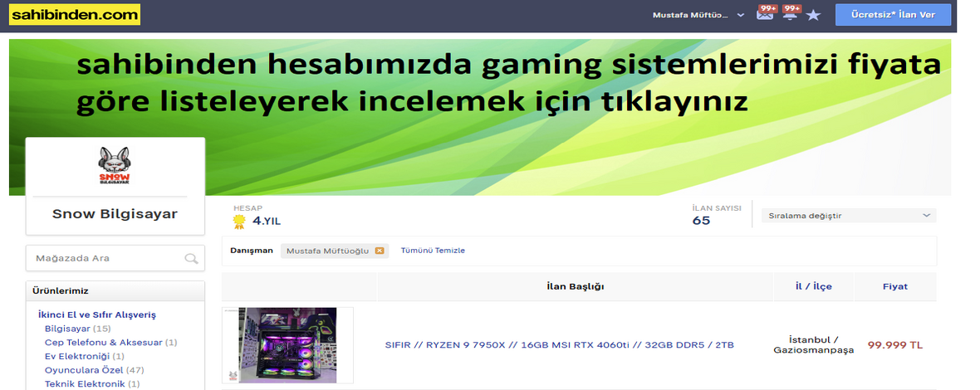Open Sıralama değiştir dropdown
980x390 pixels.
point(849,215)
